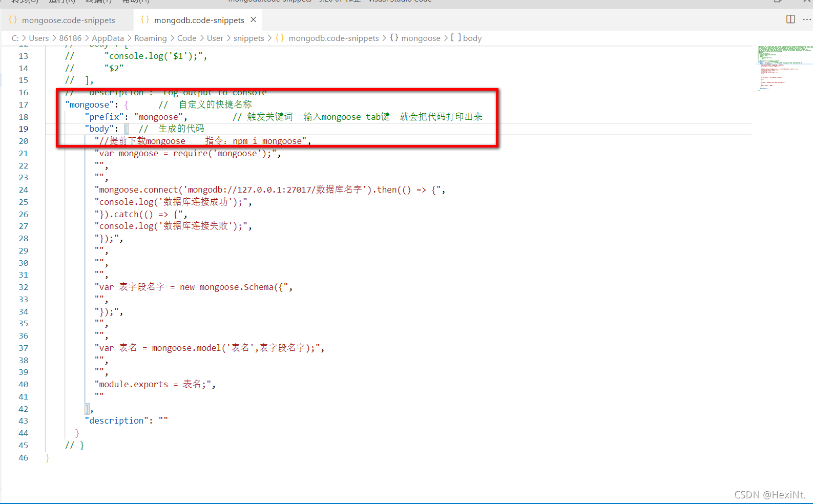Screen dimensions: 813x504
Task: Click the split editor icon
Action: tap(790, 19)
